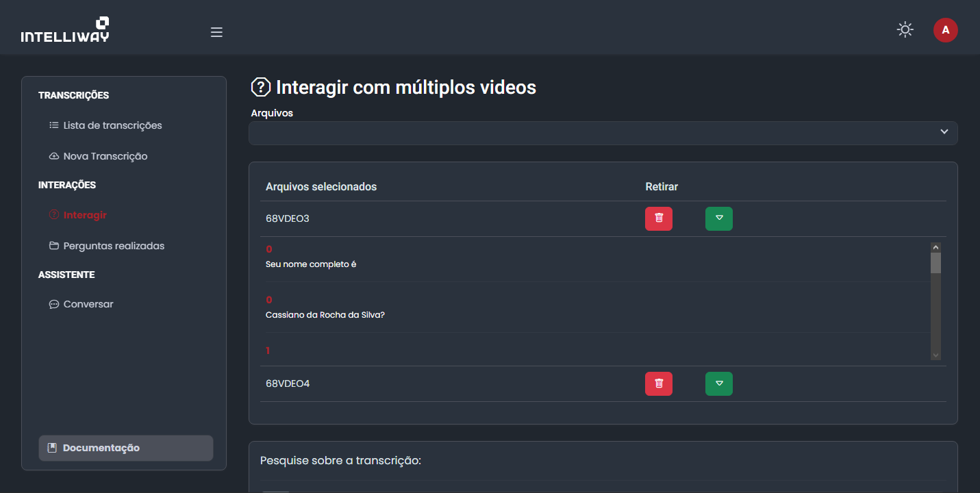Click the help icon beside page title
The width and height of the screenshot is (980, 493).
(261, 88)
